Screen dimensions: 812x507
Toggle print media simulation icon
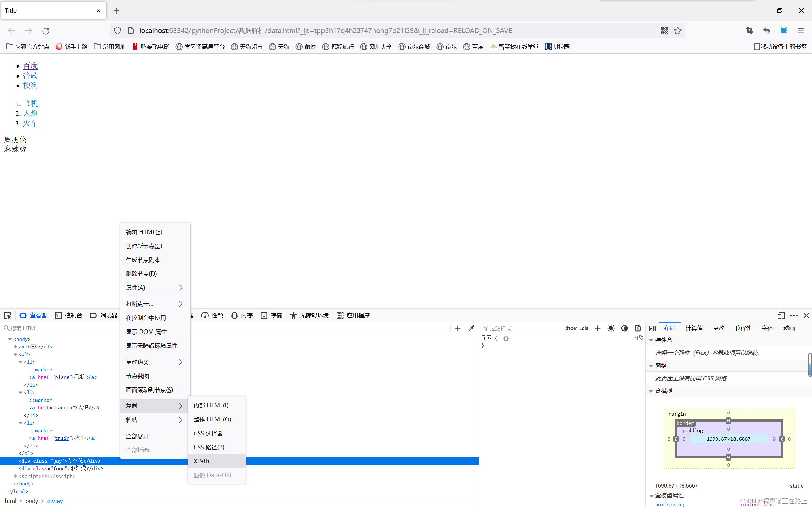638,328
